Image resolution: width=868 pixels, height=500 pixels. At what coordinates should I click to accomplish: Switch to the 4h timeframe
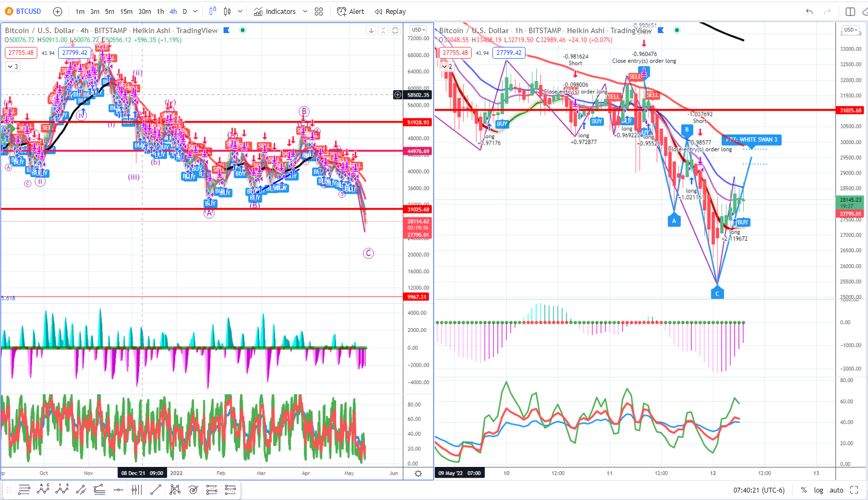[x=173, y=11]
